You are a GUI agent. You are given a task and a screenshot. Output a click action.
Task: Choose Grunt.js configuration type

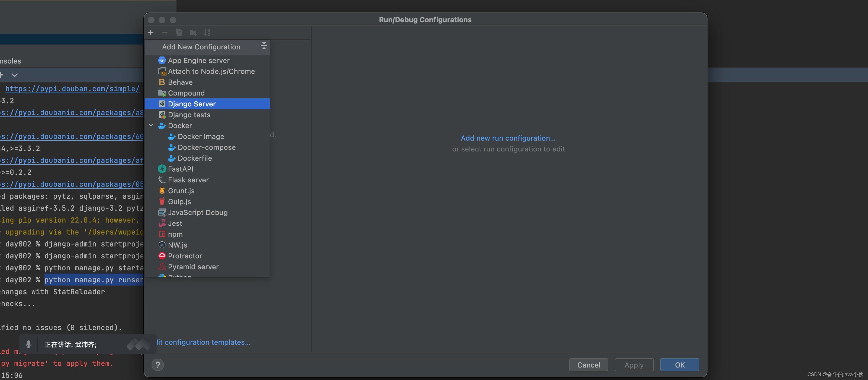point(207,191)
